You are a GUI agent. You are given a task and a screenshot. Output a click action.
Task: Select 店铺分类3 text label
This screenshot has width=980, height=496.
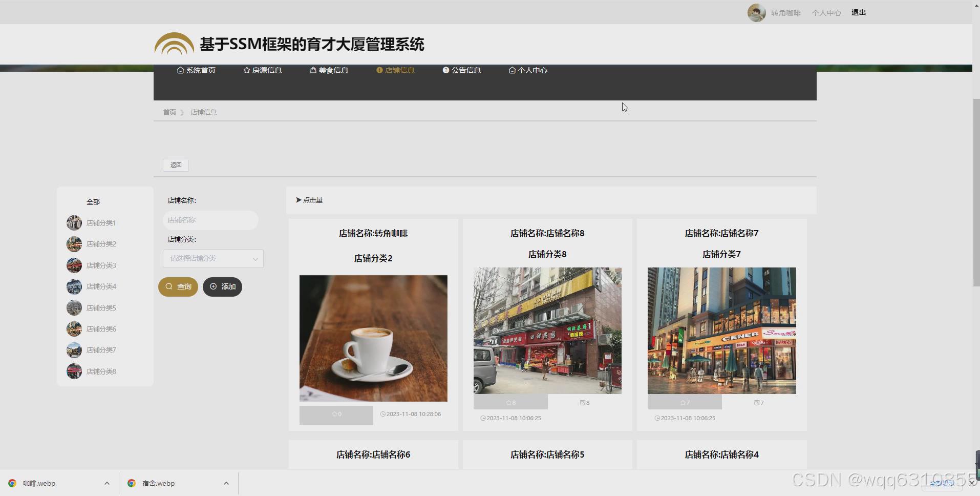[101, 265]
